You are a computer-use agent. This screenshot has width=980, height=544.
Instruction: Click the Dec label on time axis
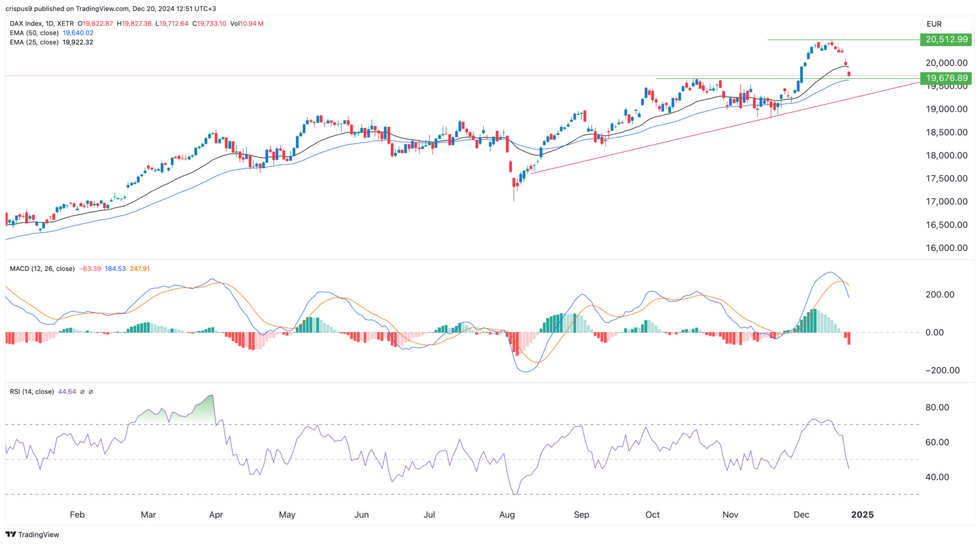[801, 515]
